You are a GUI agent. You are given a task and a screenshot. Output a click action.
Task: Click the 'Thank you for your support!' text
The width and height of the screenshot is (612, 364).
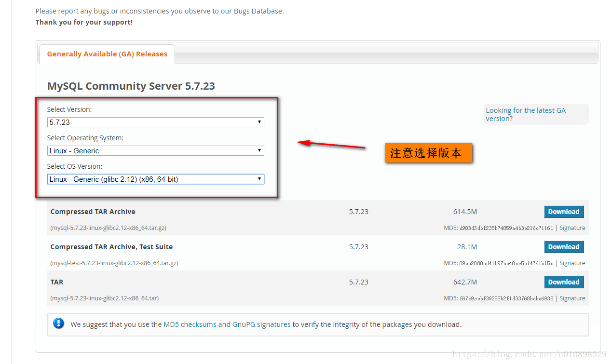pos(84,22)
